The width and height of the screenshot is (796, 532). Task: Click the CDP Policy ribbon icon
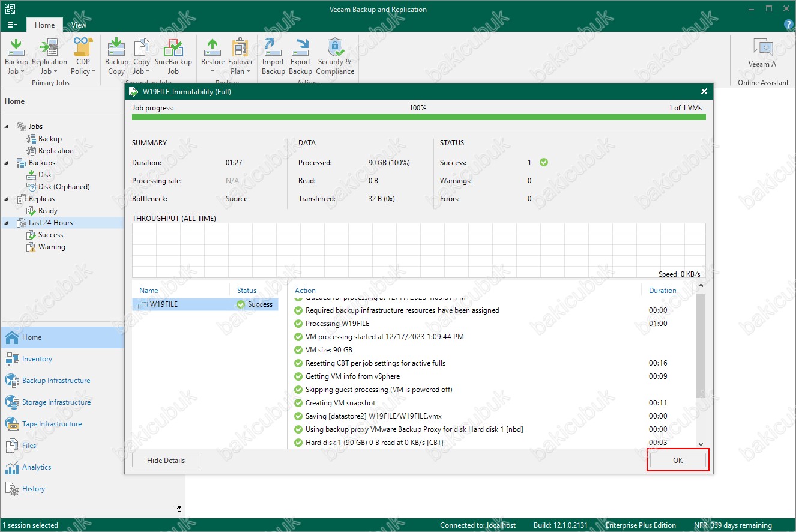tap(83, 56)
